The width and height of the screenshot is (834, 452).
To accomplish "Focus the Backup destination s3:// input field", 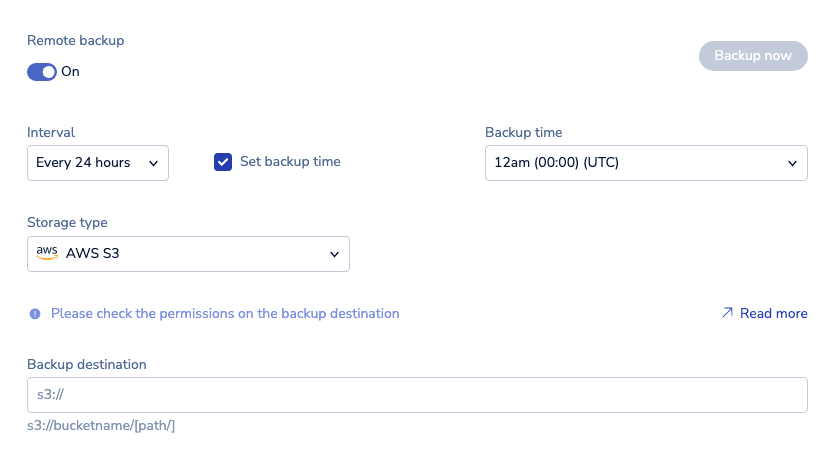I will tap(417, 395).
